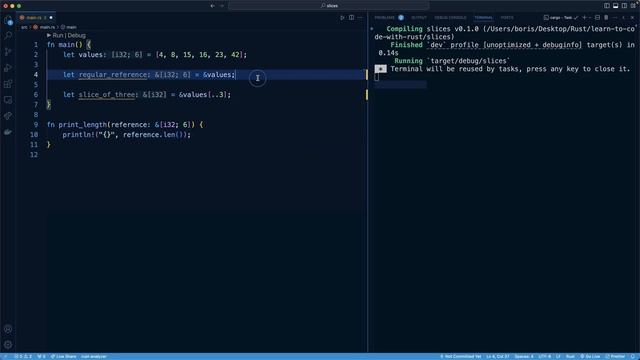Click the LF end-of-line indicator
This screenshot has height=360, width=640.
pyautogui.click(x=558, y=356)
